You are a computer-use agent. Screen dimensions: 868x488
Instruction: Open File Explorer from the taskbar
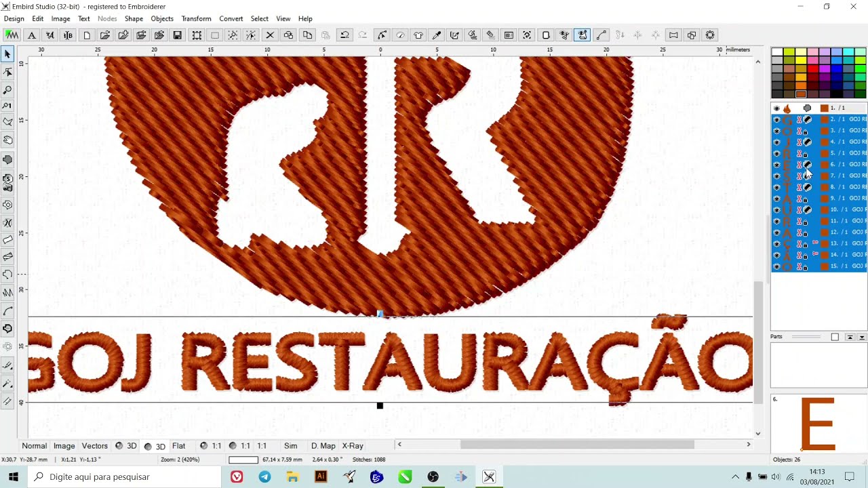[x=292, y=477]
